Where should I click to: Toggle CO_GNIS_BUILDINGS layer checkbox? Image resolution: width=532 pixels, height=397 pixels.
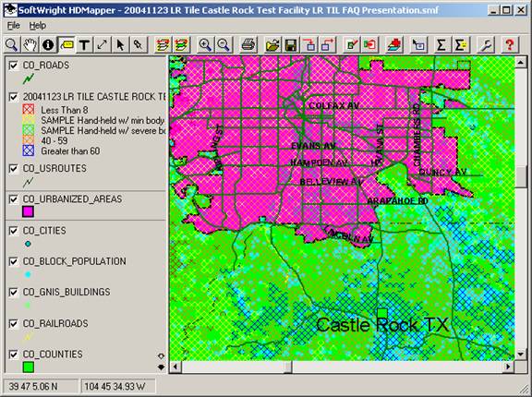(x=13, y=292)
